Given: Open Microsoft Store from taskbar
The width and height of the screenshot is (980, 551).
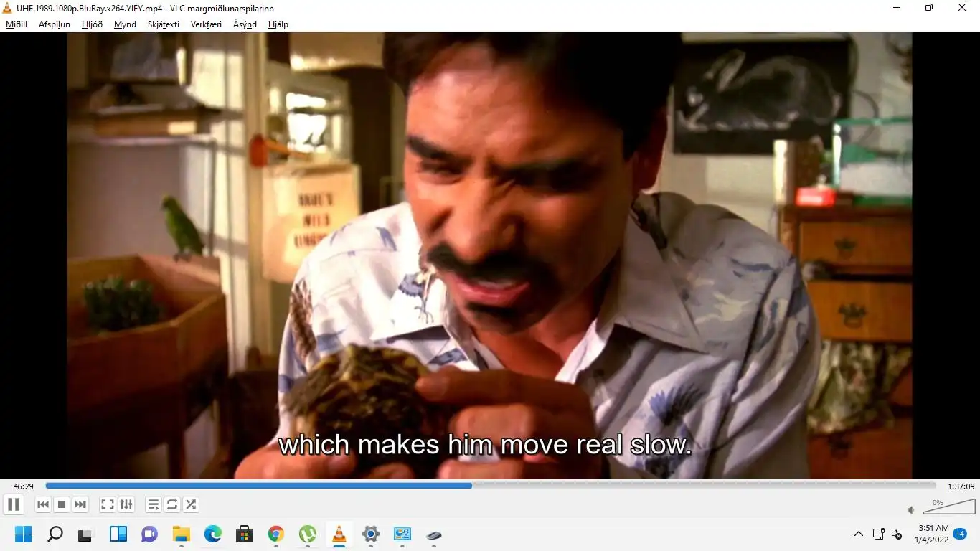Looking at the screenshot, I should [244, 534].
